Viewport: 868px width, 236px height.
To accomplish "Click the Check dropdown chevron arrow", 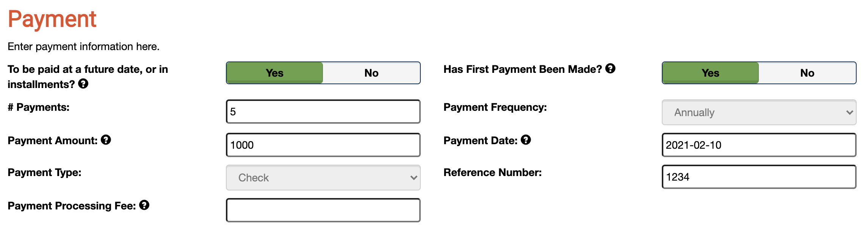I will 414,178.
